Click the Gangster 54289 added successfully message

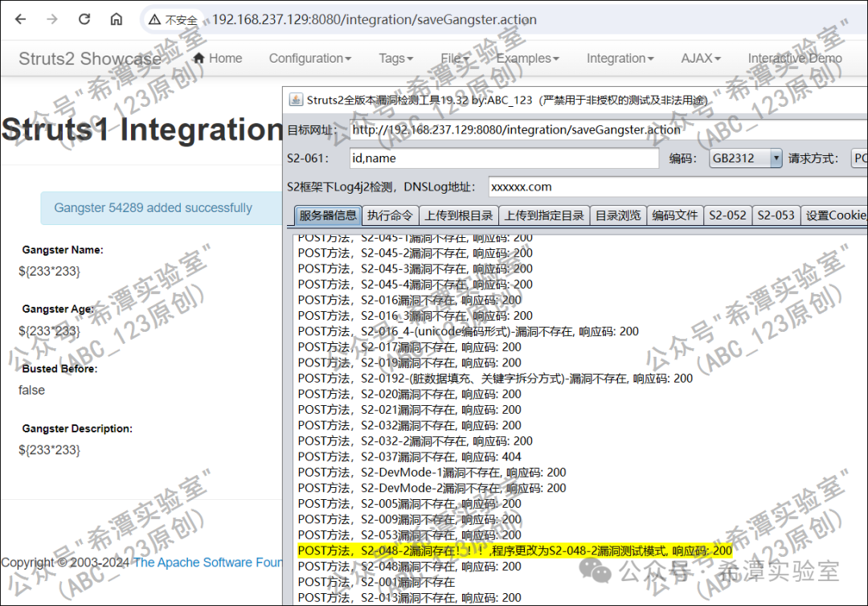click(x=153, y=208)
